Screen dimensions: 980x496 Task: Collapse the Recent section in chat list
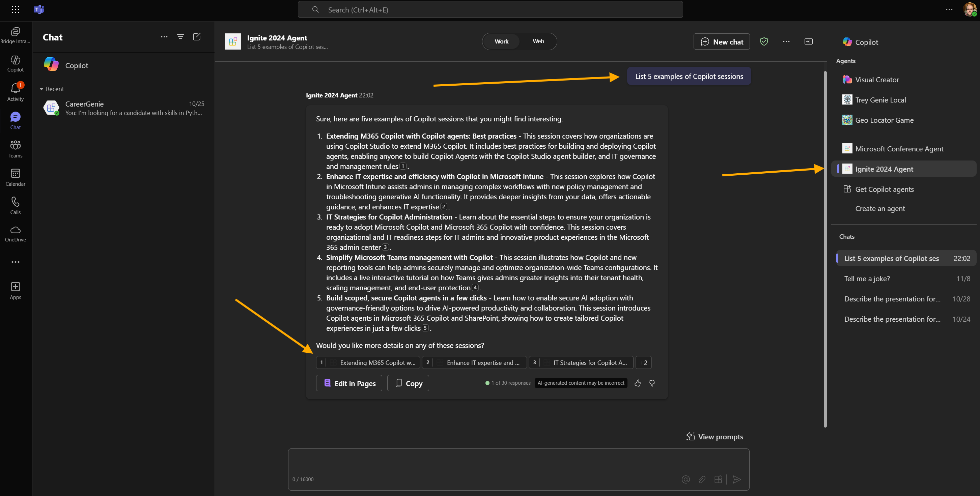point(42,89)
